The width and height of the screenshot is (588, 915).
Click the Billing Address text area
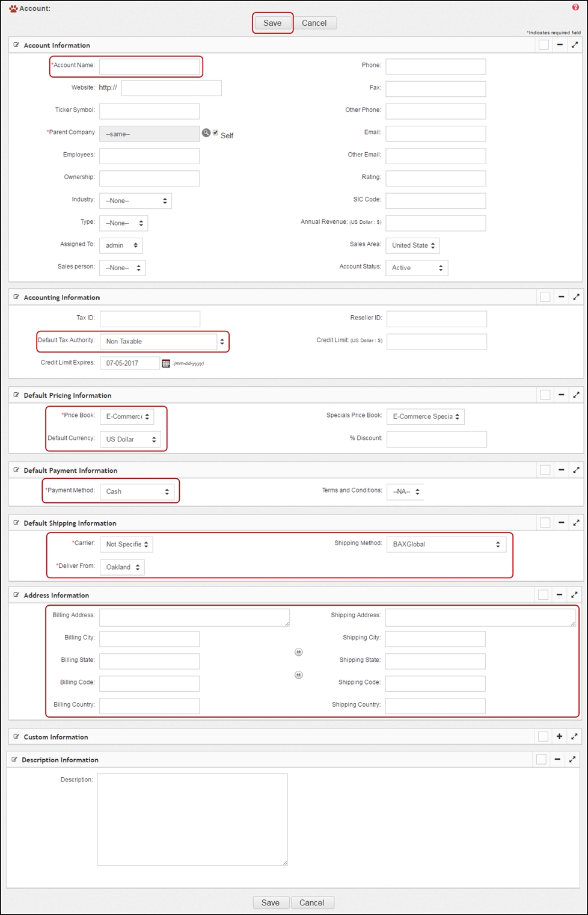(x=194, y=617)
